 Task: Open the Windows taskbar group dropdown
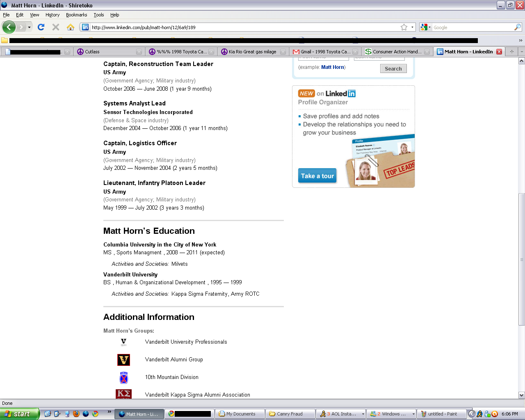(391, 414)
